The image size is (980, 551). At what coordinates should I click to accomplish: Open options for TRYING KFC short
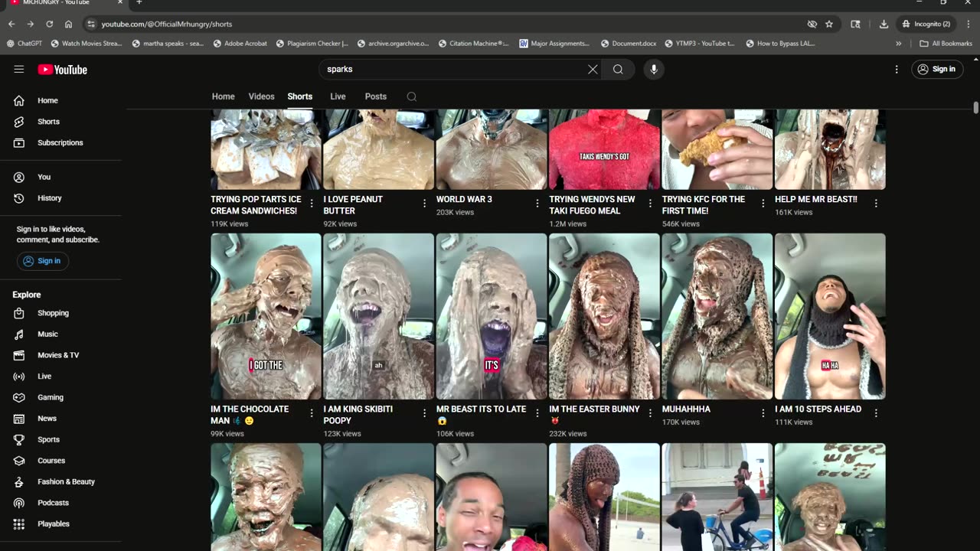763,204
